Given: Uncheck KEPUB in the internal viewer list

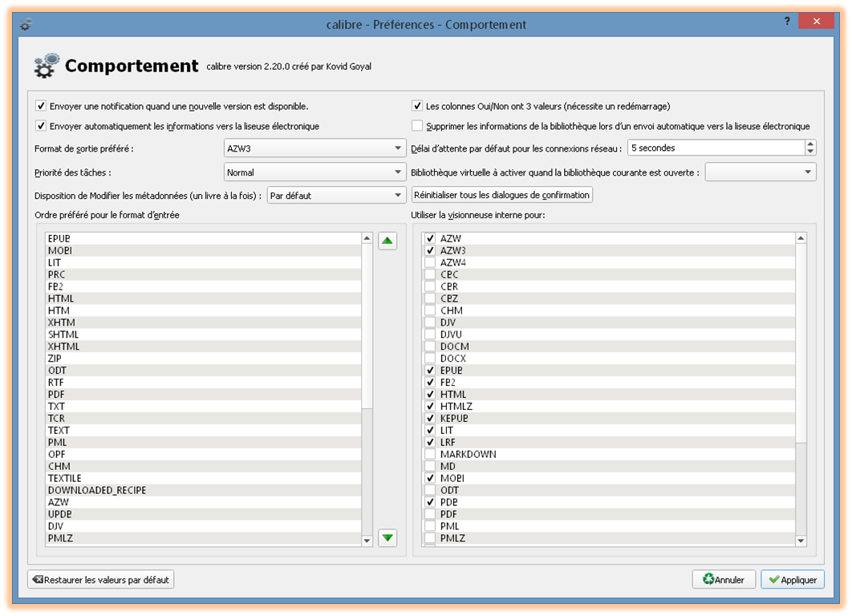Looking at the screenshot, I should click(x=430, y=418).
